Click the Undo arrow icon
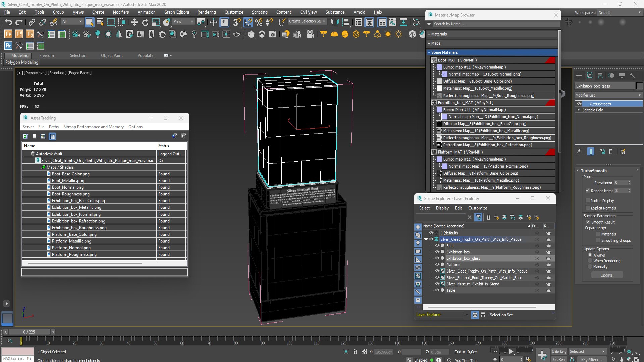644x362 pixels. (x=8, y=22)
